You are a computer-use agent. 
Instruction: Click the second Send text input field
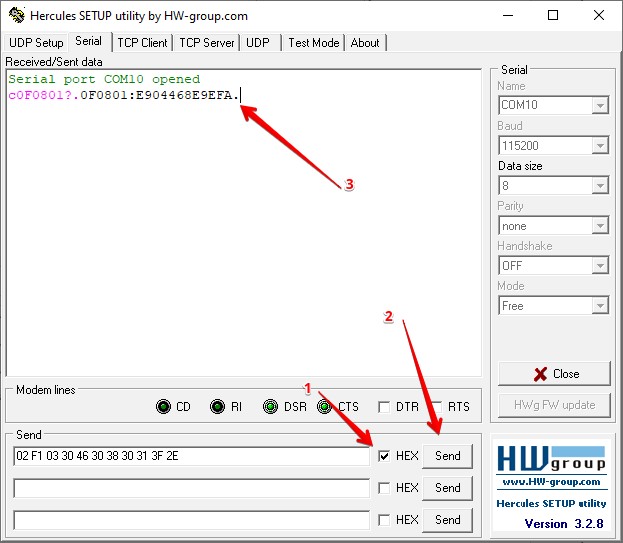pyautogui.click(x=190, y=488)
